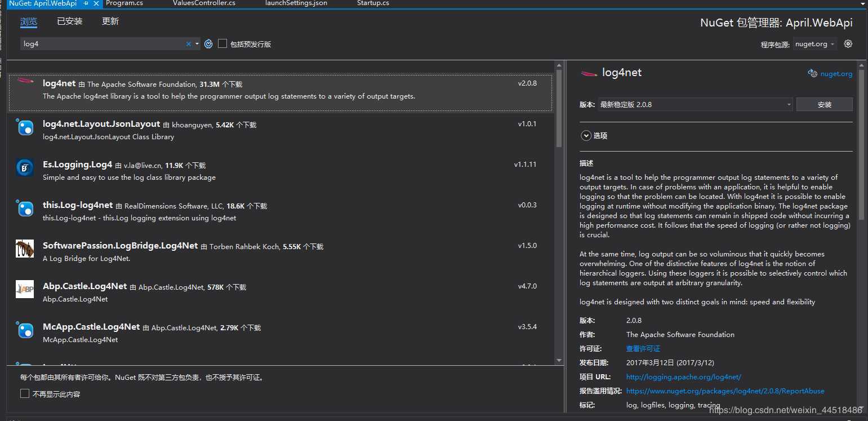Click the this.Log-log4net package icon

click(x=25, y=209)
